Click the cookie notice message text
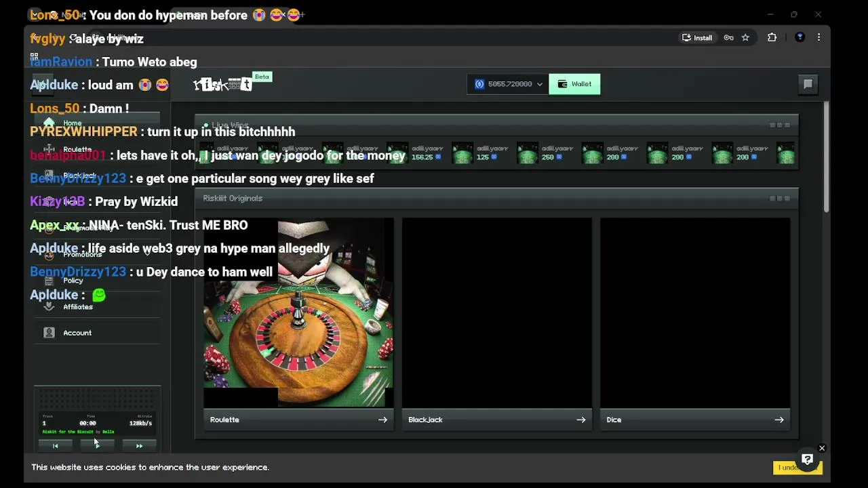The height and width of the screenshot is (488, 868). click(x=150, y=467)
